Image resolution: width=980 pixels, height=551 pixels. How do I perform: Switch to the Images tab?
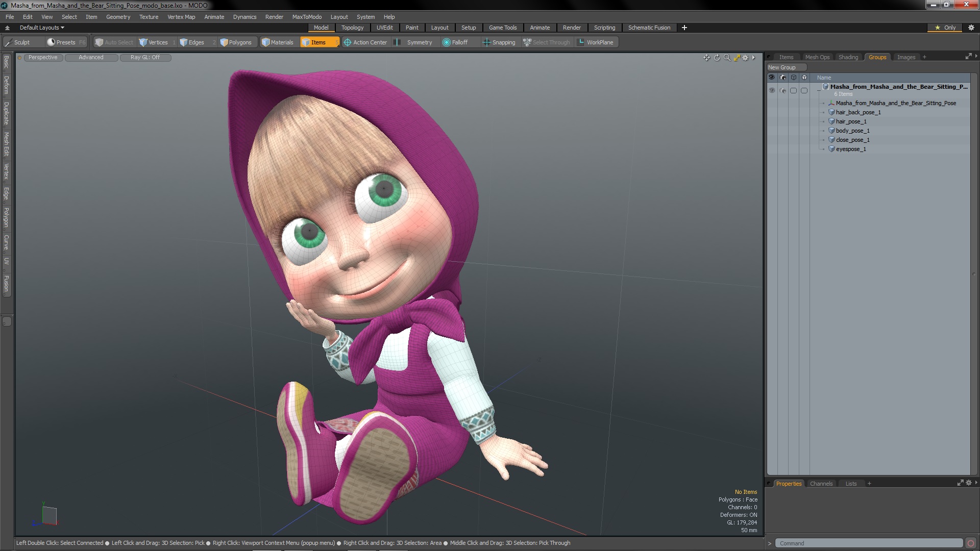pyautogui.click(x=906, y=57)
